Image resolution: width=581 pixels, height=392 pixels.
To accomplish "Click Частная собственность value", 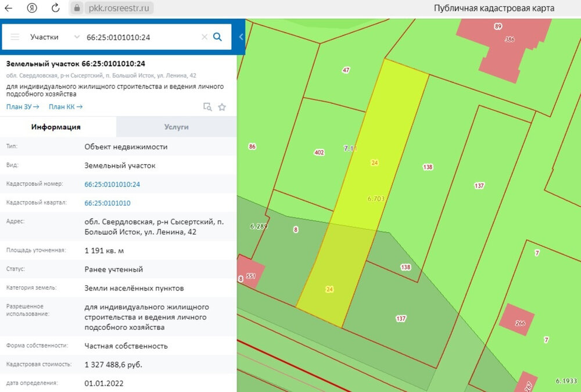I will pos(126,346).
